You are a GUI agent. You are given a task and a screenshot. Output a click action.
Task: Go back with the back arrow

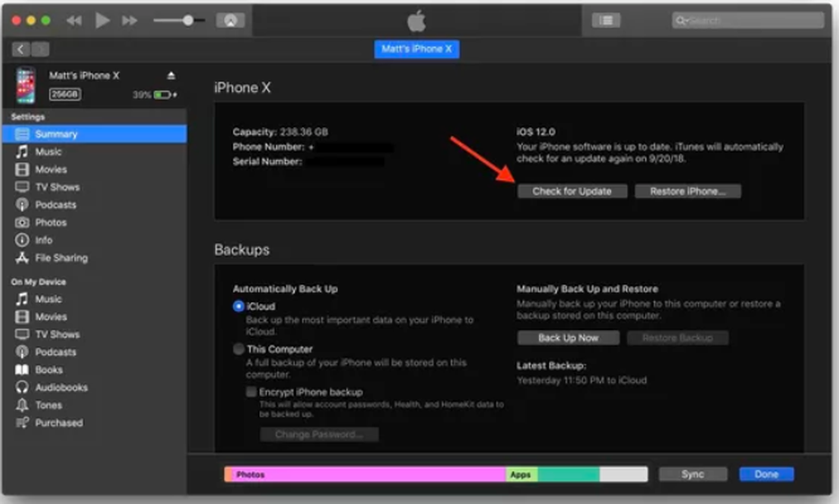[x=21, y=50]
